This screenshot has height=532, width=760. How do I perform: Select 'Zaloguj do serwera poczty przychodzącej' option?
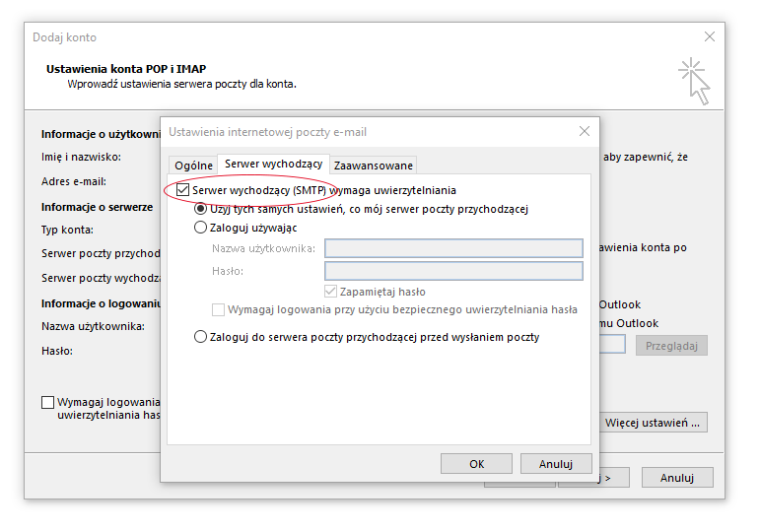pos(201,337)
